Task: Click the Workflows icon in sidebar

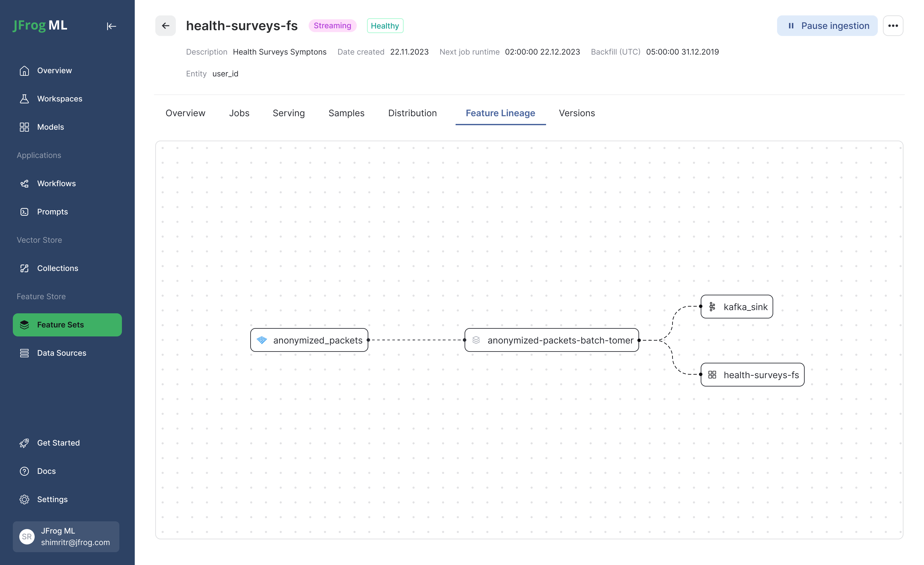Action: click(x=24, y=183)
